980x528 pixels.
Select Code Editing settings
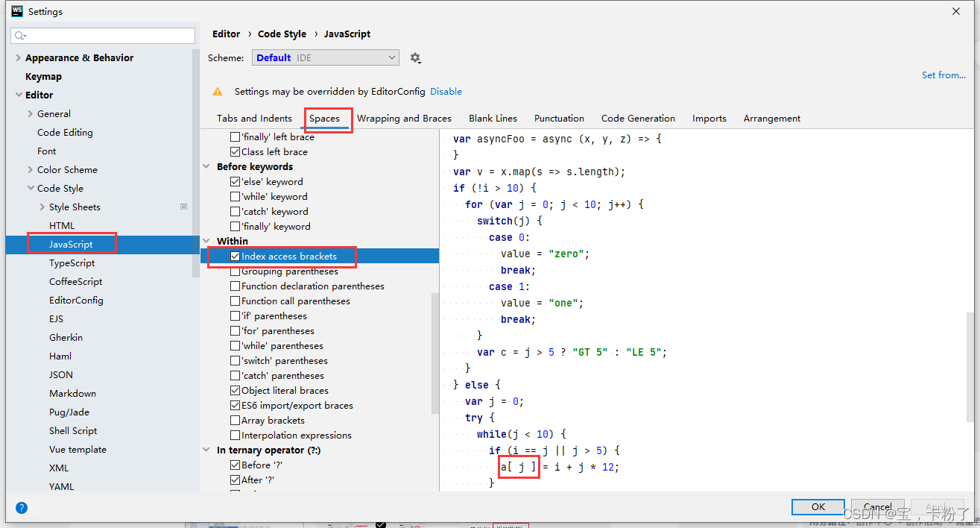coord(65,133)
